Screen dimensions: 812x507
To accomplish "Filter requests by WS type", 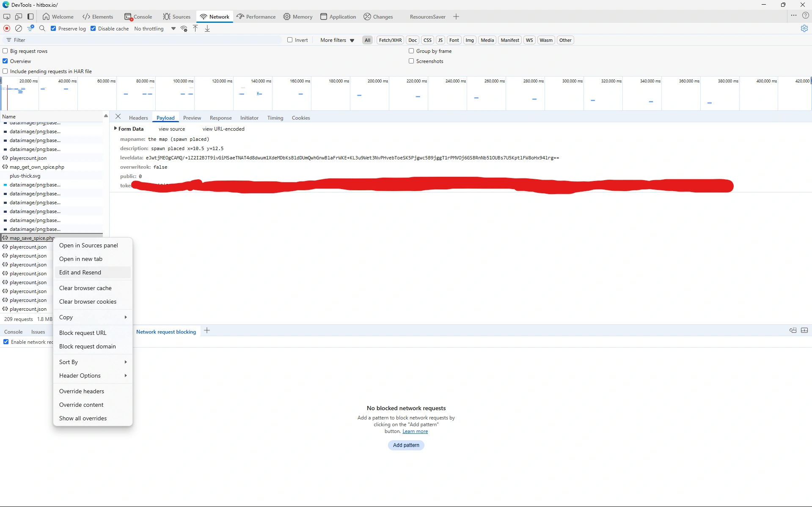I will point(529,40).
